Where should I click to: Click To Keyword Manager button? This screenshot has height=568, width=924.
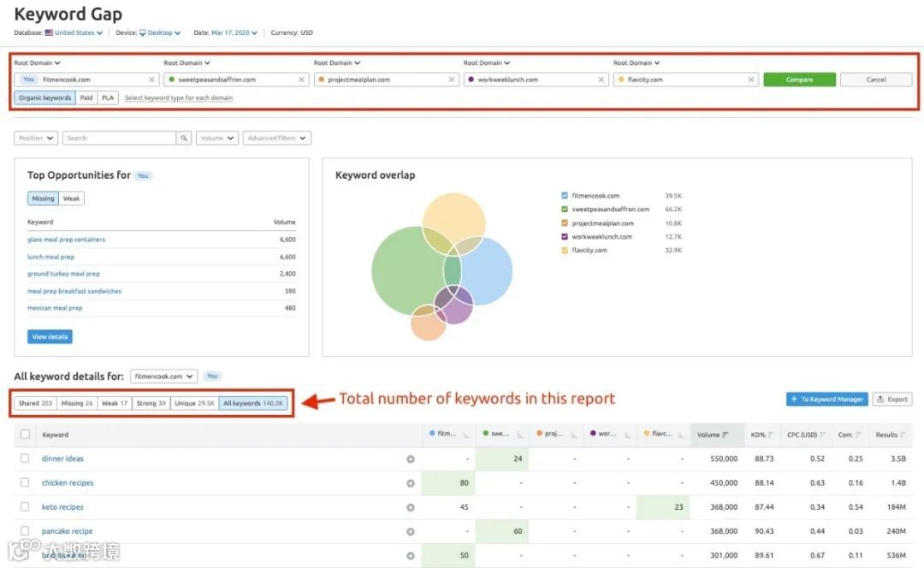[x=826, y=399]
